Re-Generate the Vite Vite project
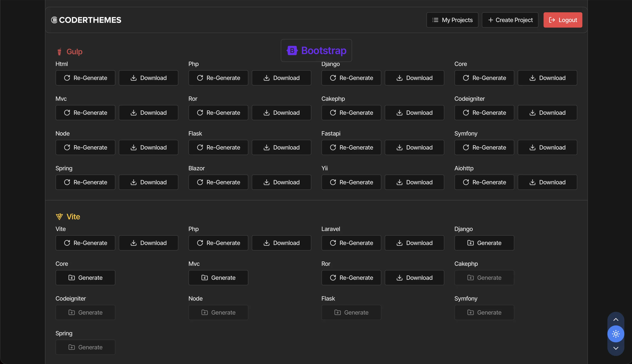Viewport: 632px width, 364px height. pos(85,243)
